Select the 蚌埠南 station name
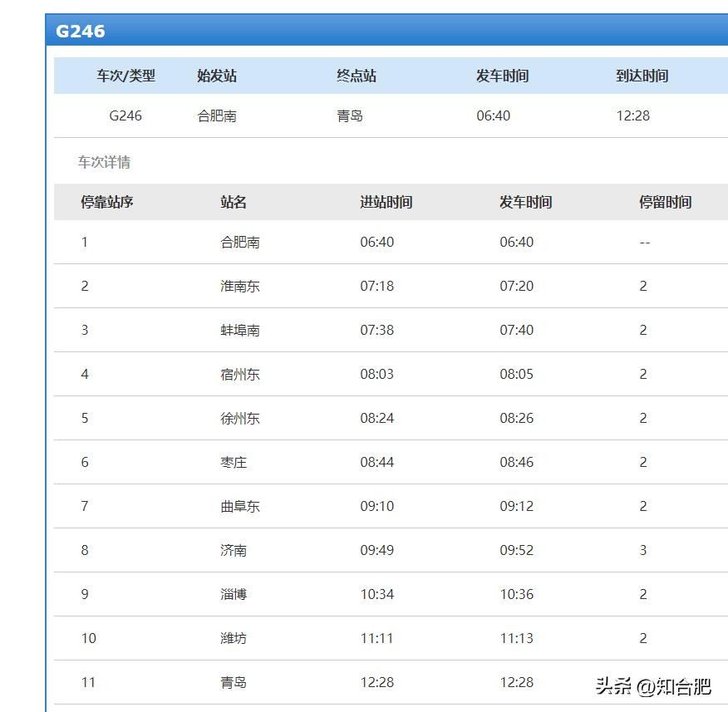 [240, 330]
